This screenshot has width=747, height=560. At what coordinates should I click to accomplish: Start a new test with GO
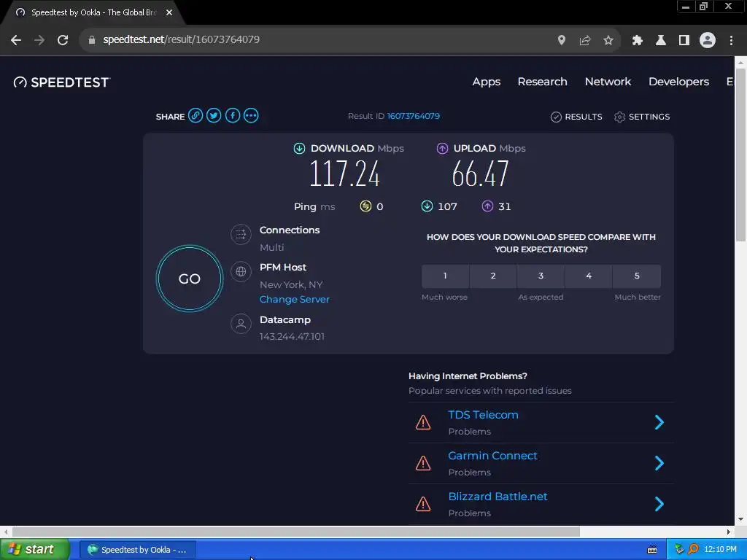click(190, 279)
